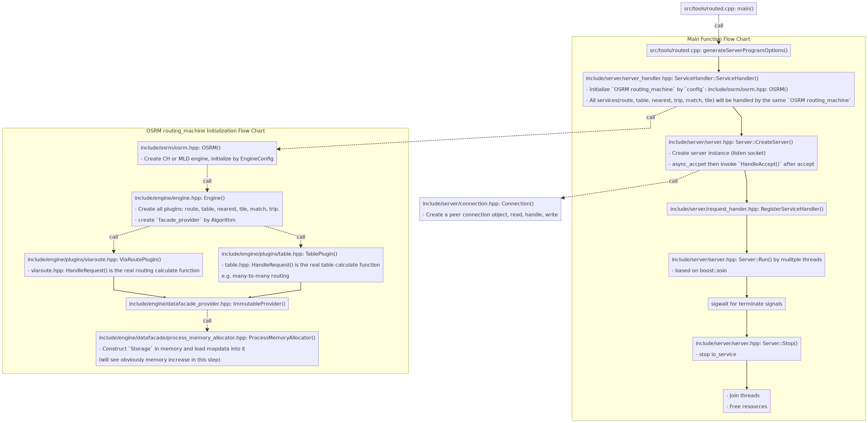The width and height of the screenshot is (868, 423).
Task: Click the Main Function Flow Chart title
Action: click(x=718, y=39)
